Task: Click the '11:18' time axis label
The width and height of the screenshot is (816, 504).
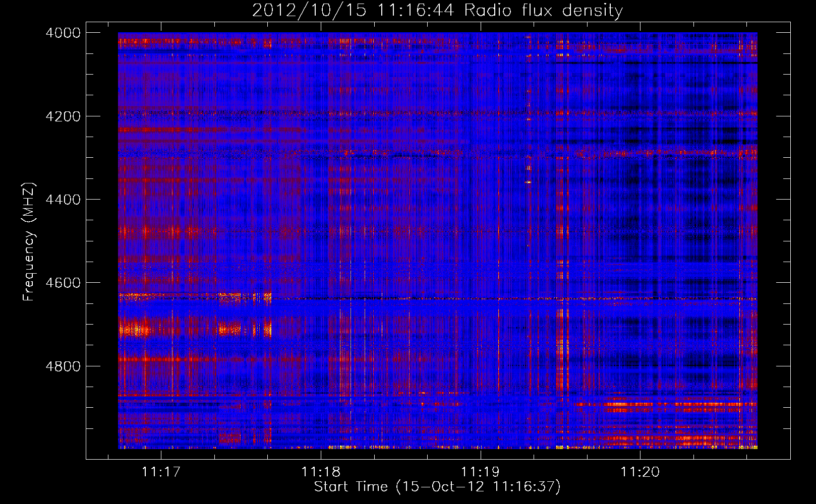Action: pos(321,472)
